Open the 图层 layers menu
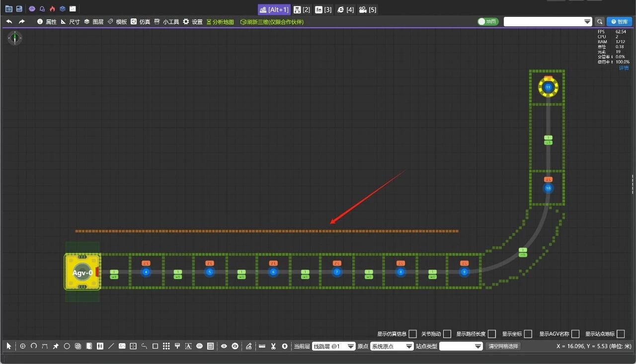636x364 pixels. coord(93,22)
